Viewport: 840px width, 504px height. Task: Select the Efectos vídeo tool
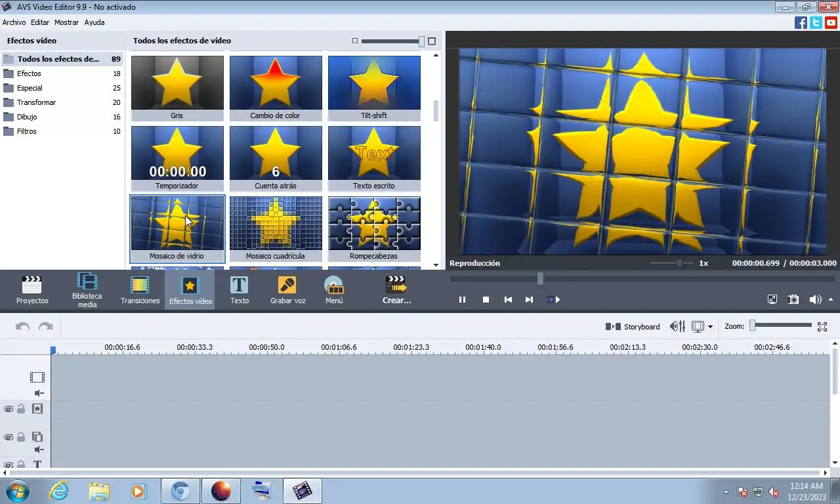[190, 290]
